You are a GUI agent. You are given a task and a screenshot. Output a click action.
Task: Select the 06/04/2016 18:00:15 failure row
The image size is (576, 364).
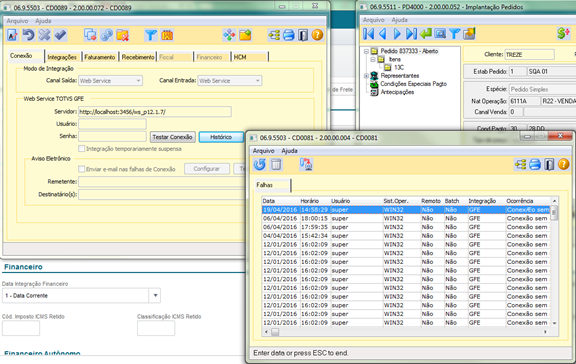(x=406, y=218)
